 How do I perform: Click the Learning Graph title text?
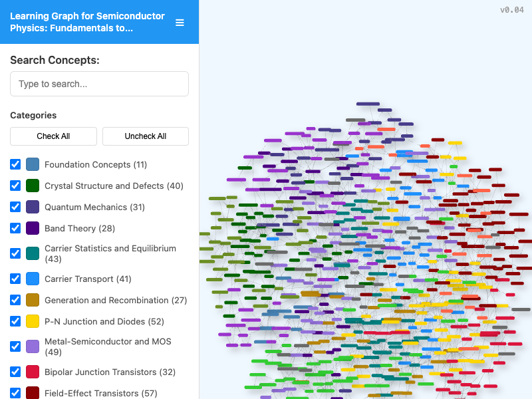87,22
